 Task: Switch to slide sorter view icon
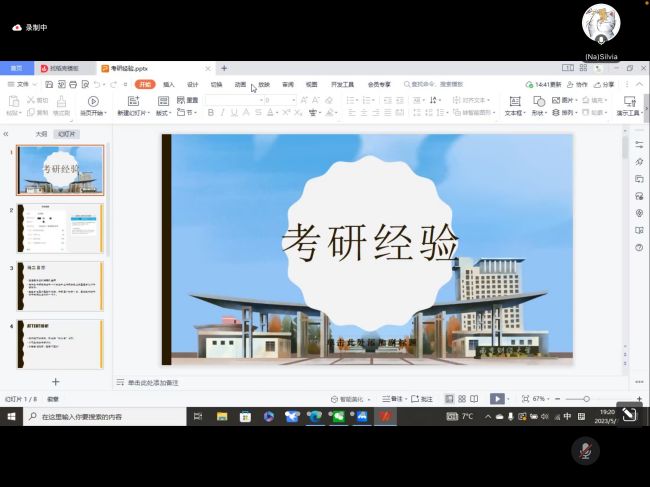pyautogui.click(x=462, y=398)
